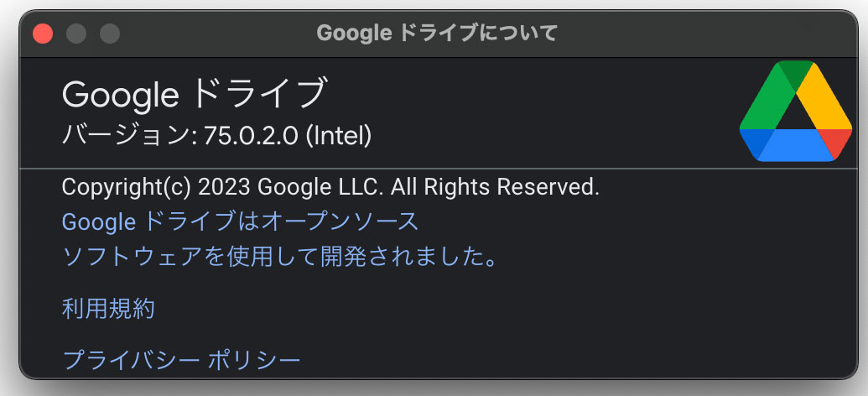Click the (Intel) label after version number
Image resolution: width=868 pixels, height=396 pixels.
click(339, 136)
